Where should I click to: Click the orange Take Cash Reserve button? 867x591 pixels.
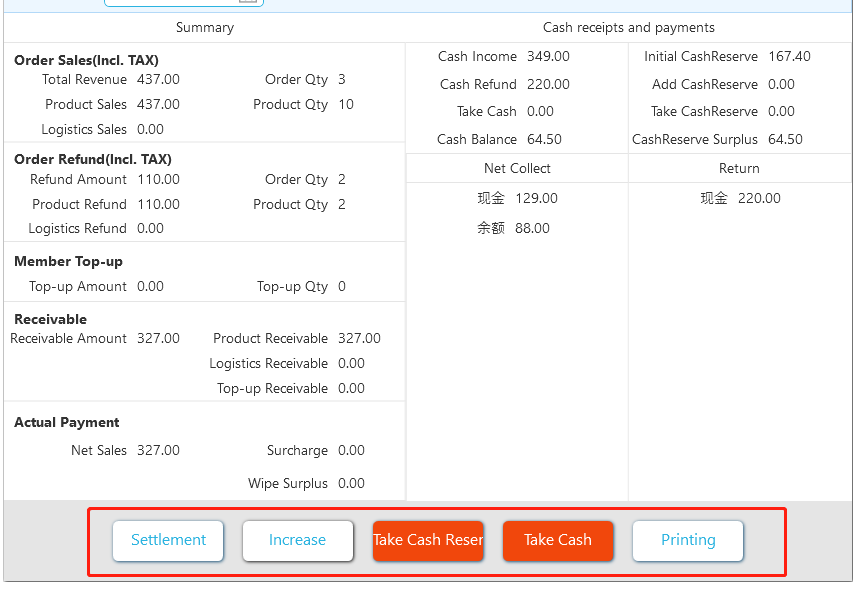point(428,541)
